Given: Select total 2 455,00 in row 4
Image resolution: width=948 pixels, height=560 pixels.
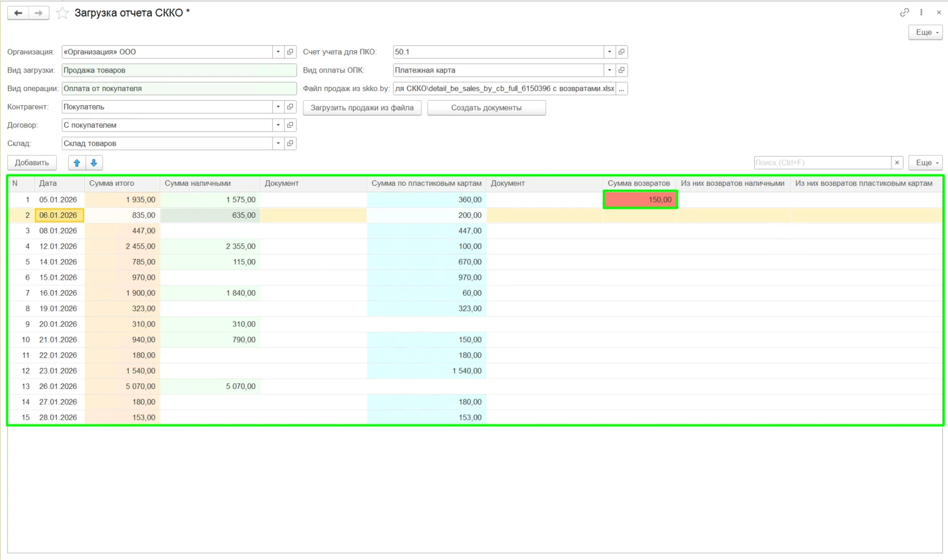Looking at the screenshot, I should pos(122,247).
